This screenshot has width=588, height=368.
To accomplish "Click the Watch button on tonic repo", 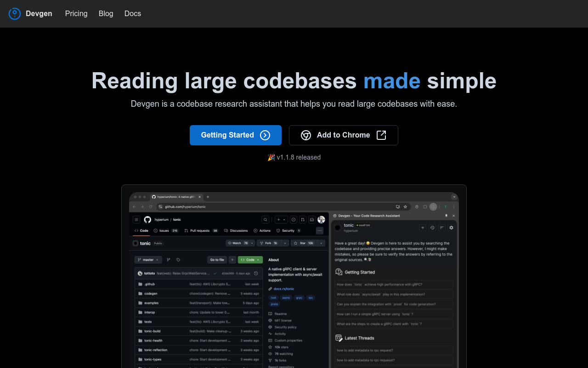I will [241, 243].
